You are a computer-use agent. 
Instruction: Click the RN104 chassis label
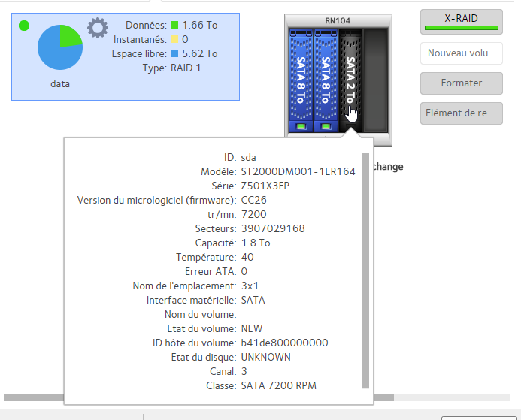338,20
